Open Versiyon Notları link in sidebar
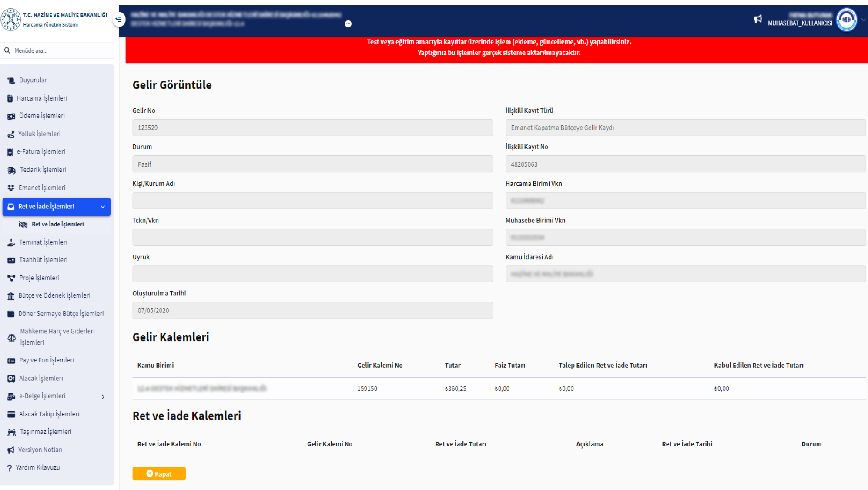The width and height of the screenshot is (868, 490). 40,450
